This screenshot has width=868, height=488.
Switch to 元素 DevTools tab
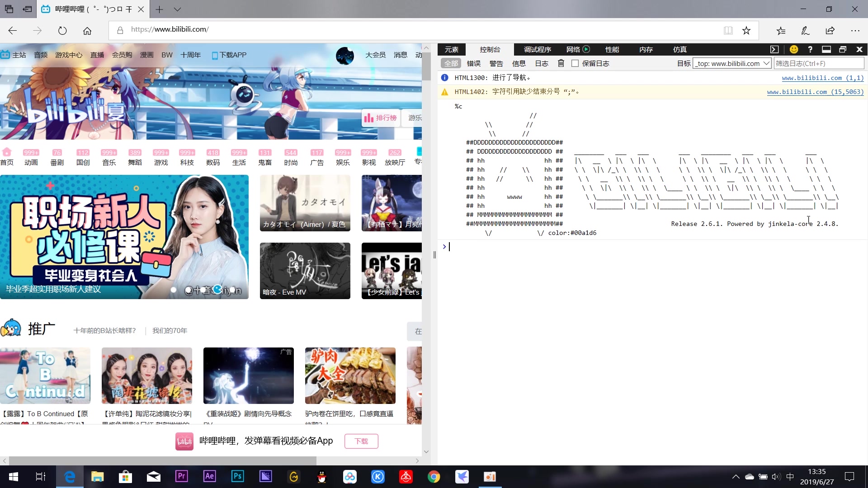pyautogui.click(x=452, y=49)
